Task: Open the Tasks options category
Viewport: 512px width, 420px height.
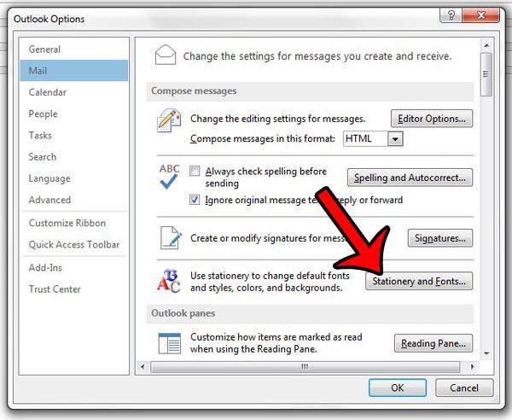Action: tap(74, 135)
